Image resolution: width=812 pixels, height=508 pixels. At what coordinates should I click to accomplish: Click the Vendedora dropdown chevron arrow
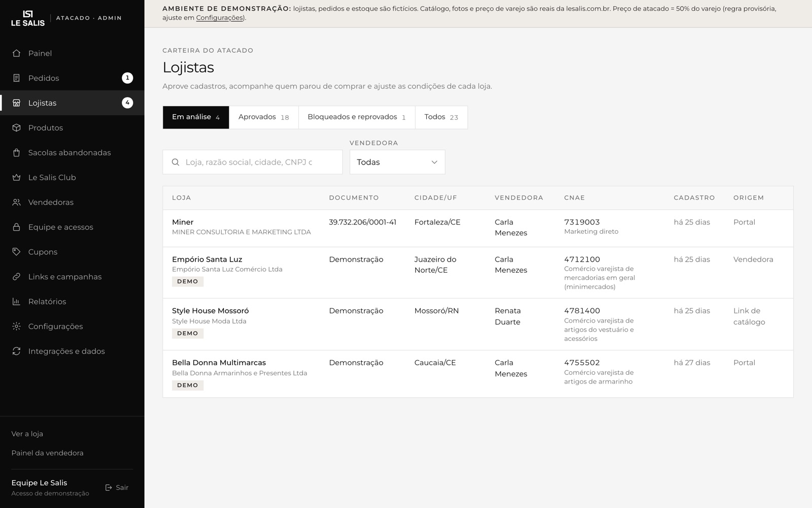point(434,163)
